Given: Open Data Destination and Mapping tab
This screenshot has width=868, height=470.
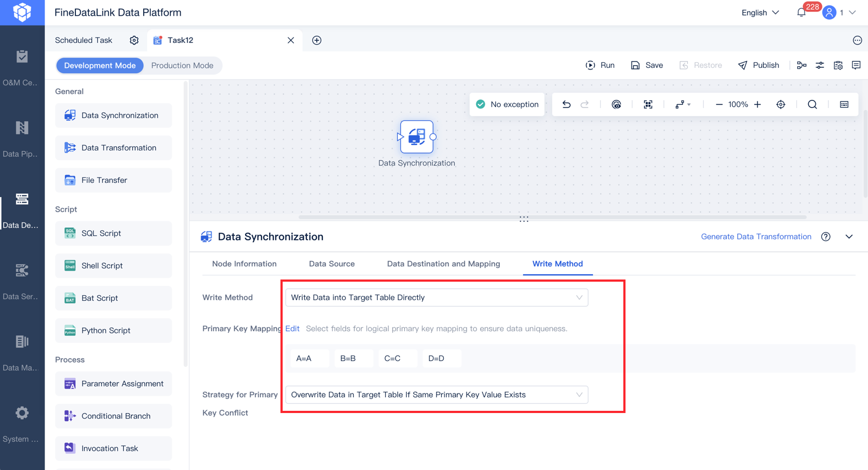Looking at the screenshot, I should [x=443, y=264].
